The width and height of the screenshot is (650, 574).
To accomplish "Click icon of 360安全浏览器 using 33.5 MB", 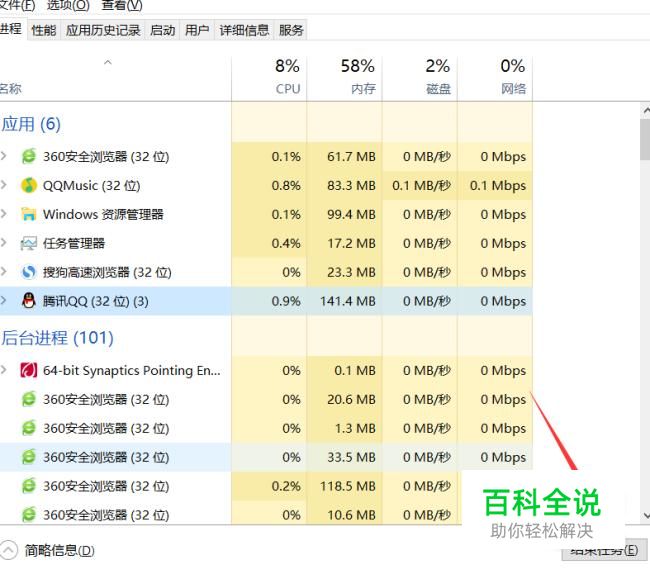I will (x=29, y=457).
